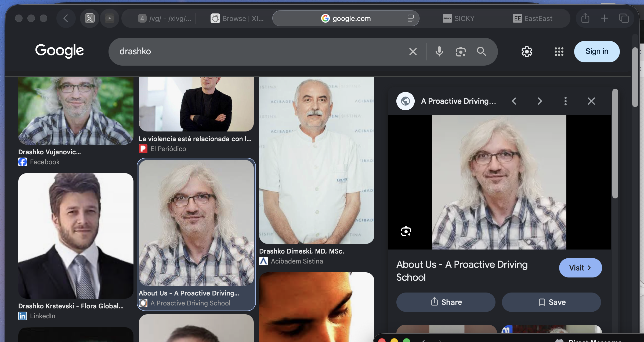This screenshot has width=644, height=342.
Task: Open preview panel three-dot menu
Action: tap(566, 101)
